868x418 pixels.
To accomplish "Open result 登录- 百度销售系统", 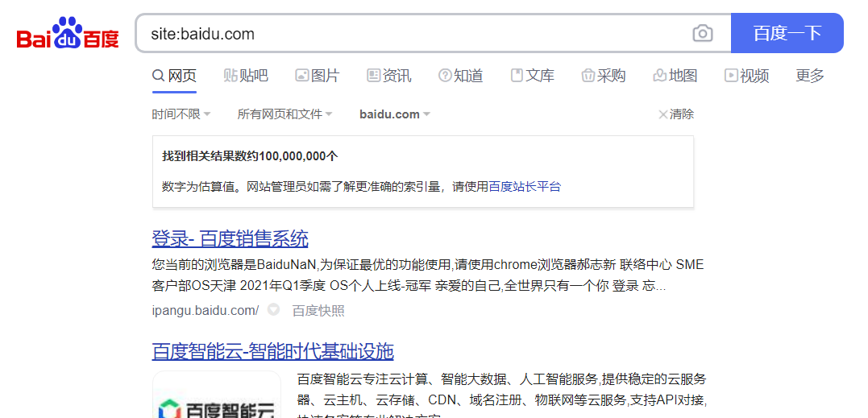I will click(230, 239).
